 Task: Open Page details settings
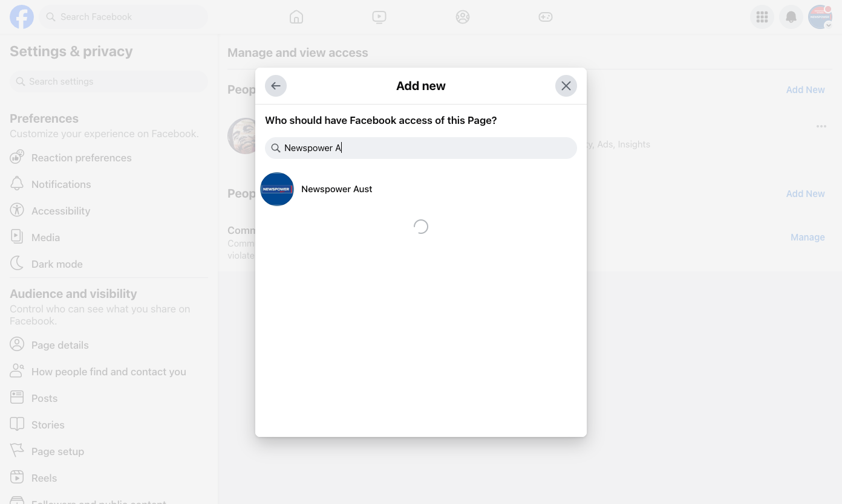[x=109, y=345]
